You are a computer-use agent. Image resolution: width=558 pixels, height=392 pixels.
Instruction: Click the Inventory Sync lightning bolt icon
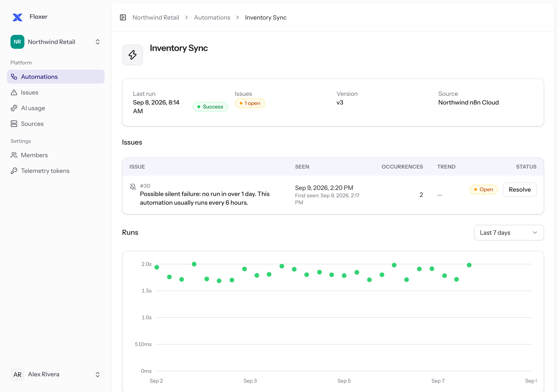click(133, 55)
